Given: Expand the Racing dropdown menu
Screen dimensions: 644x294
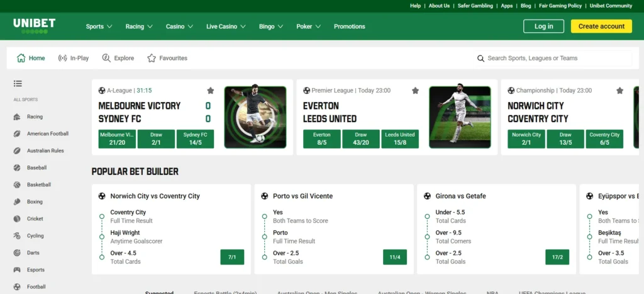Looking at the screenshot, I should (139, 26).
